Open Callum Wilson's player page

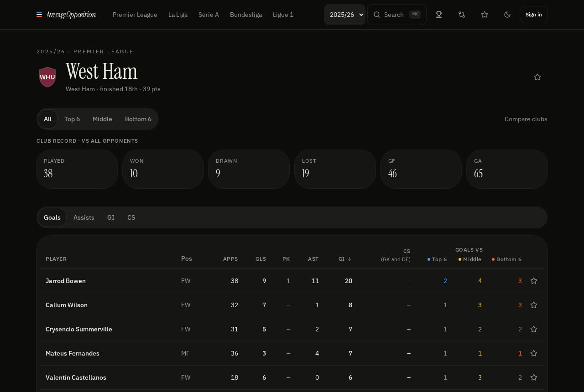67,305
